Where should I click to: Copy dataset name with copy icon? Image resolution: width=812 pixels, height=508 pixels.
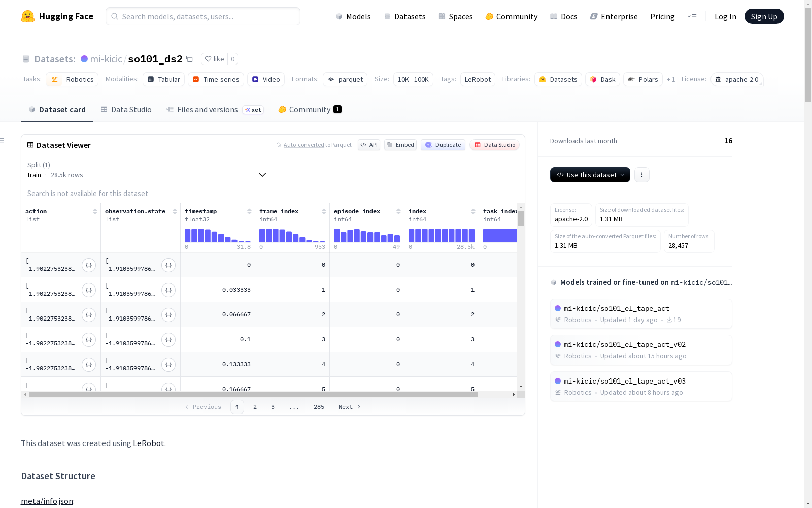(x=189, y=59)
